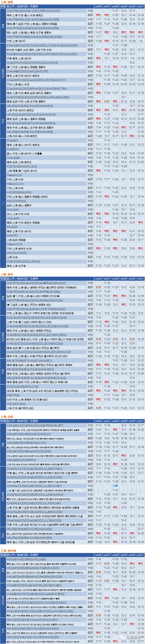The image size is (145, 644).
Task: Click the MSC(ROSE)SML(PNS) service name
Action: 19,192
